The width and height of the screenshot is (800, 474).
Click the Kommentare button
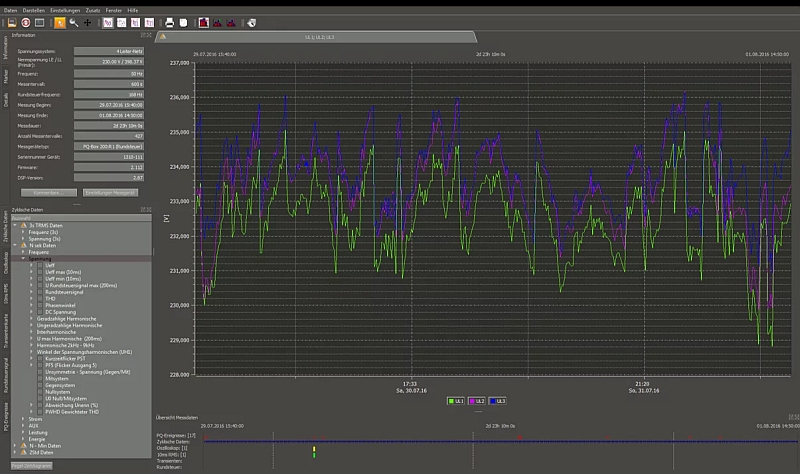tap(49, 193)
